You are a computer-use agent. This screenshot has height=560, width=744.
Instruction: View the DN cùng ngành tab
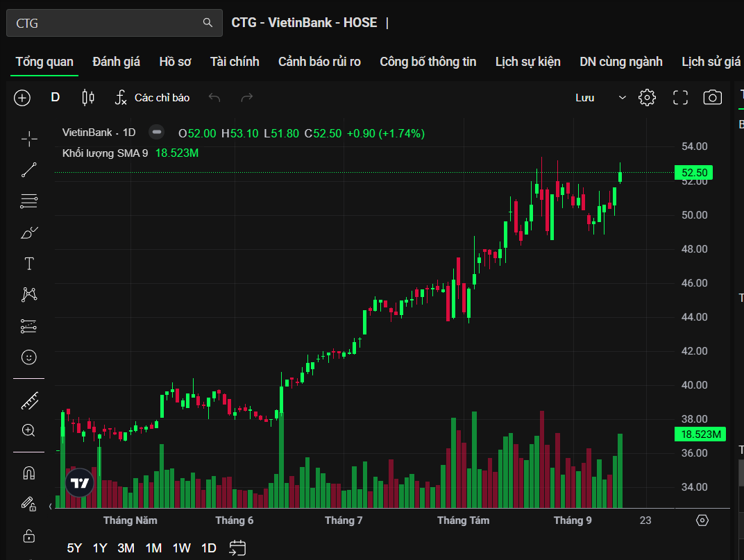pos(621,62)
